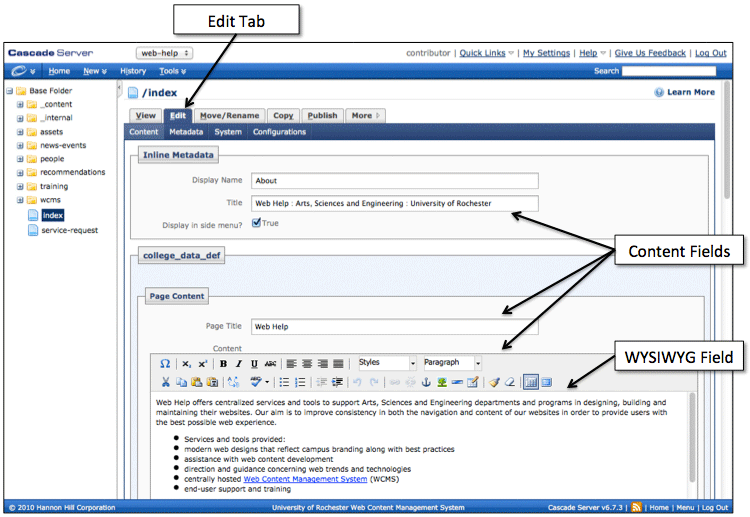Image resolution: width=750 pixels, height=517 pixels.
Task: Paste from clipboard in editor toolbar
Action: tap(197, 382)
